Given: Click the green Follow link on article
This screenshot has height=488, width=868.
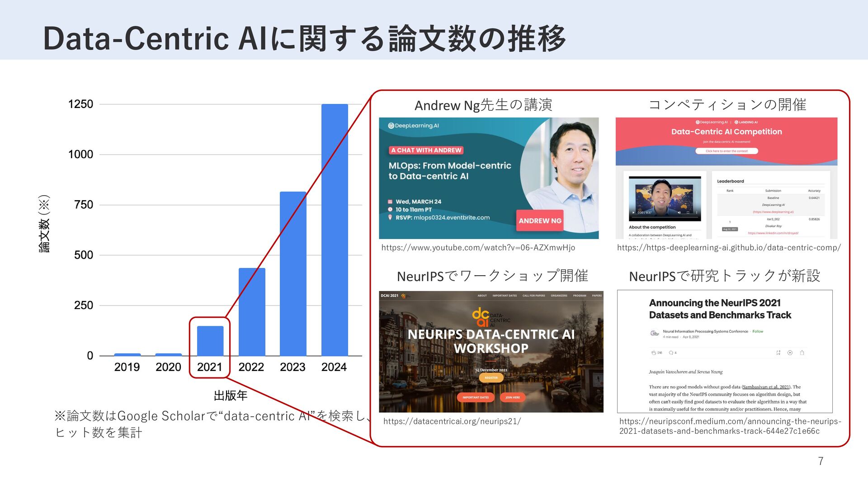Looking at the screenshot, I should (x=758, y=331).
